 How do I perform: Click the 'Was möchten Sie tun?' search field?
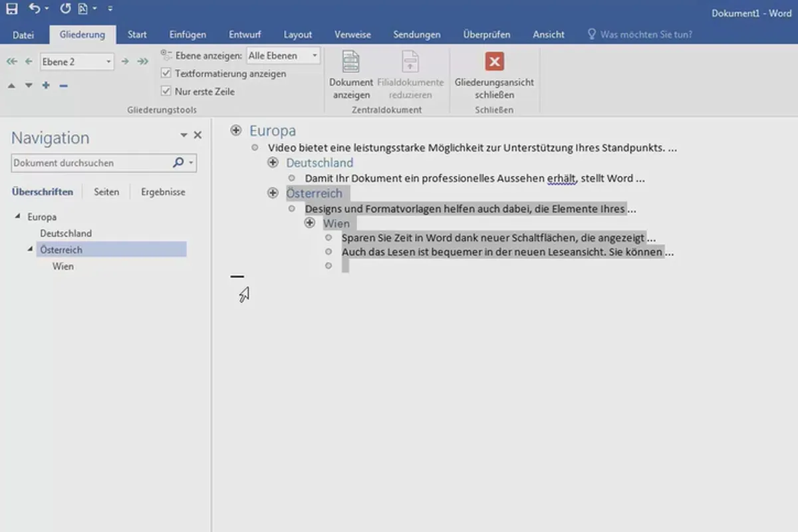[x=638, y=35]
